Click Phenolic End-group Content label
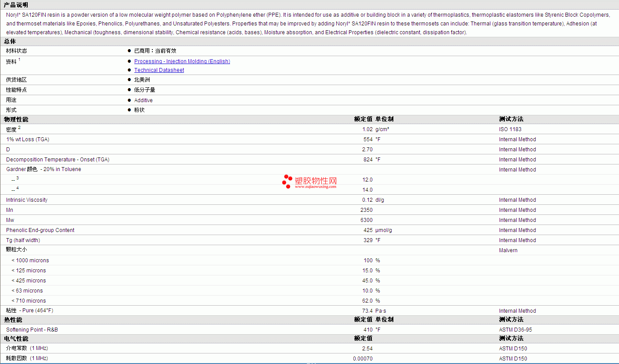 click(40, 230)
